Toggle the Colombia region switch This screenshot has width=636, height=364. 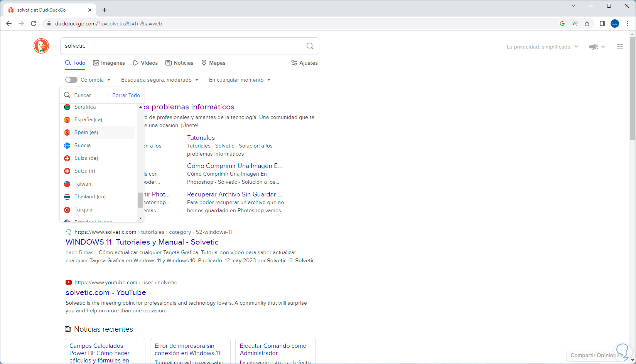coord(71,80)
